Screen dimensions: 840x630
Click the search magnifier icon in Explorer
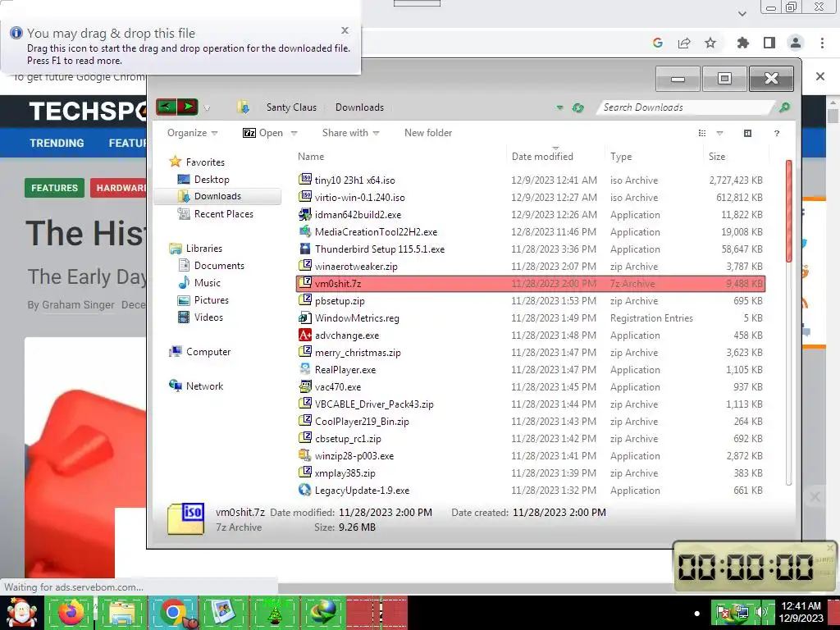coord(784,107)
